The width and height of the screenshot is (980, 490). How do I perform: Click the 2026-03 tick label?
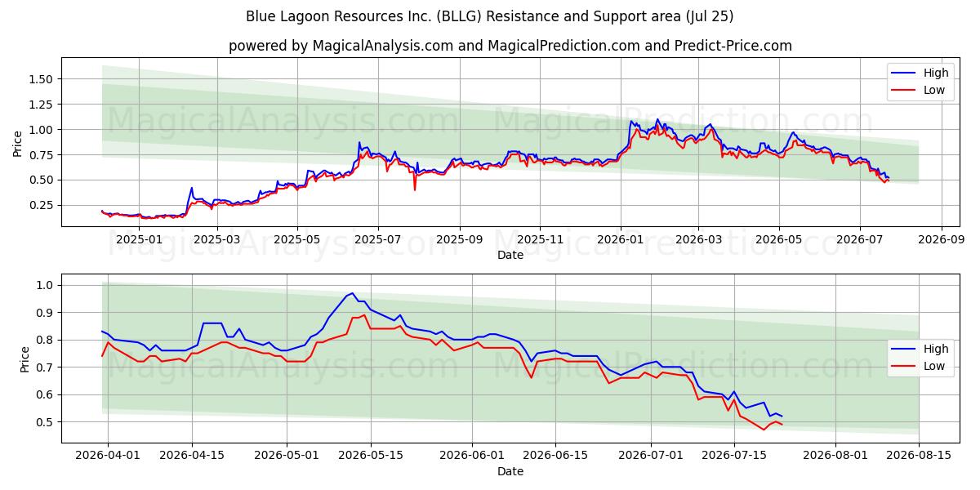point(698,239)
